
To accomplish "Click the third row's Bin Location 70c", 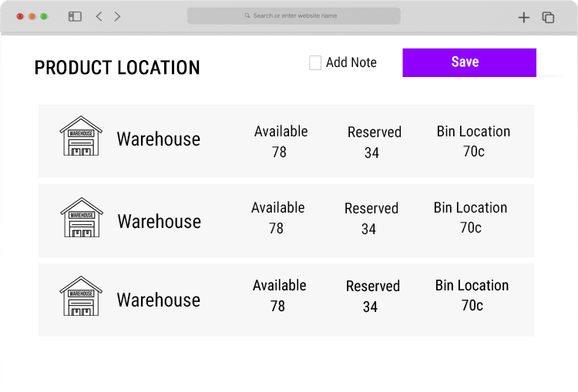I will coord(472,306).
